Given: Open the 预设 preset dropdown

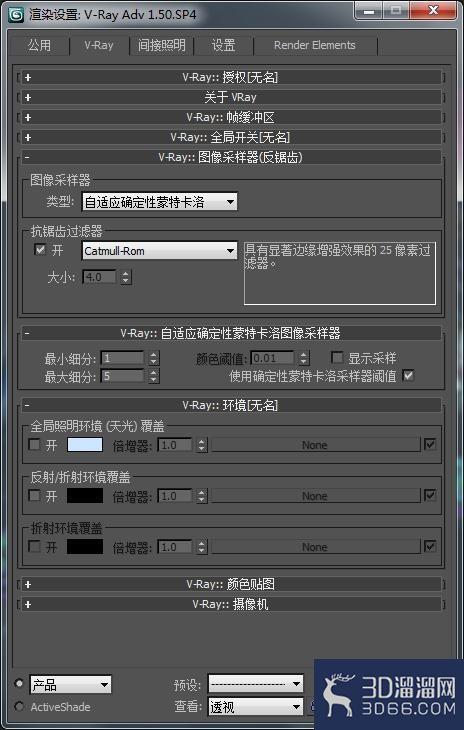Looking at the screenshot, I should point(256,684).
